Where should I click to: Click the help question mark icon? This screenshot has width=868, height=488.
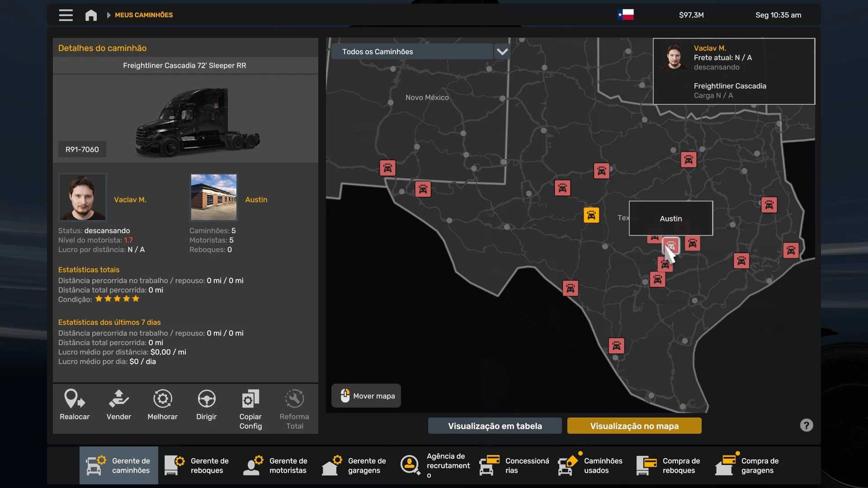click(x=806, y=425)
